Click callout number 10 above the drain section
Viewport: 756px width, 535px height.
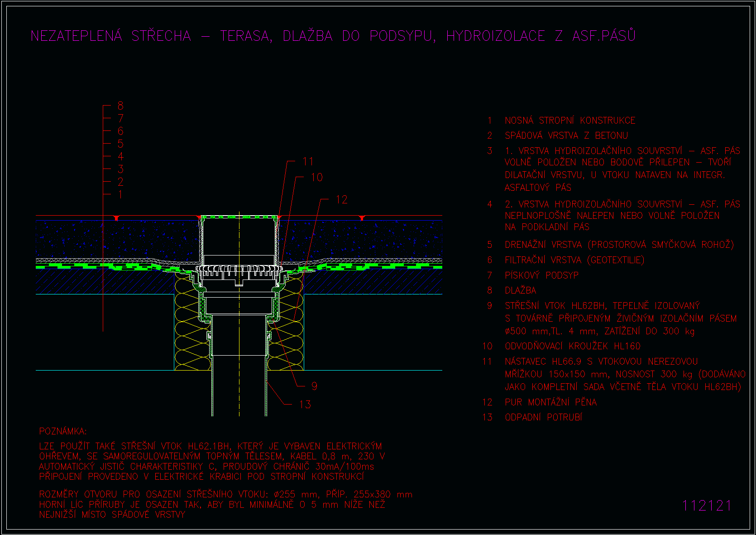317,178
